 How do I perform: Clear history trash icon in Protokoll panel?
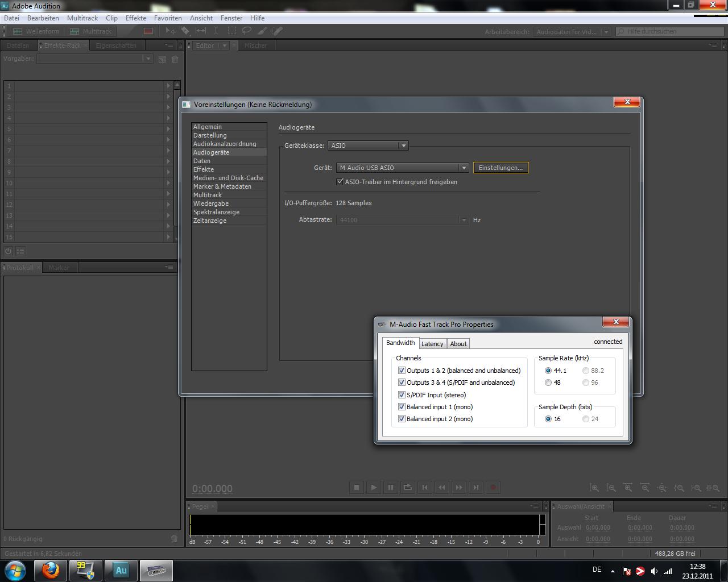pos(174,539)
